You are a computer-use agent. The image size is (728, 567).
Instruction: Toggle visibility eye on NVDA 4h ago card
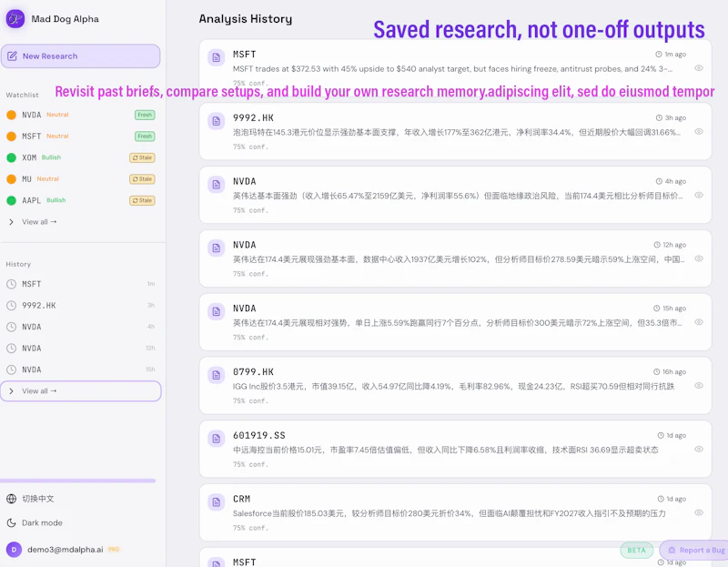[698, 195]
